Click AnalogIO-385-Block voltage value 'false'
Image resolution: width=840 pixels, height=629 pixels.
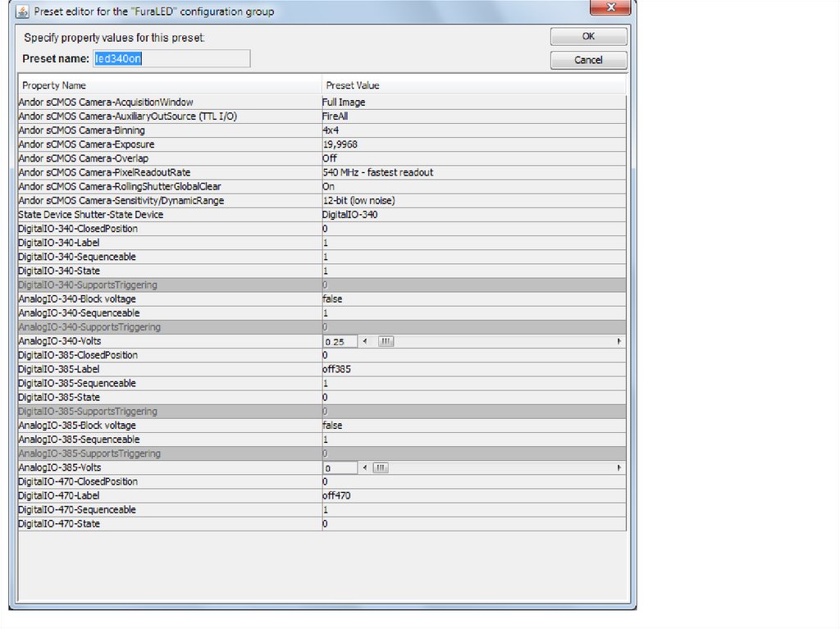(332, 426)
